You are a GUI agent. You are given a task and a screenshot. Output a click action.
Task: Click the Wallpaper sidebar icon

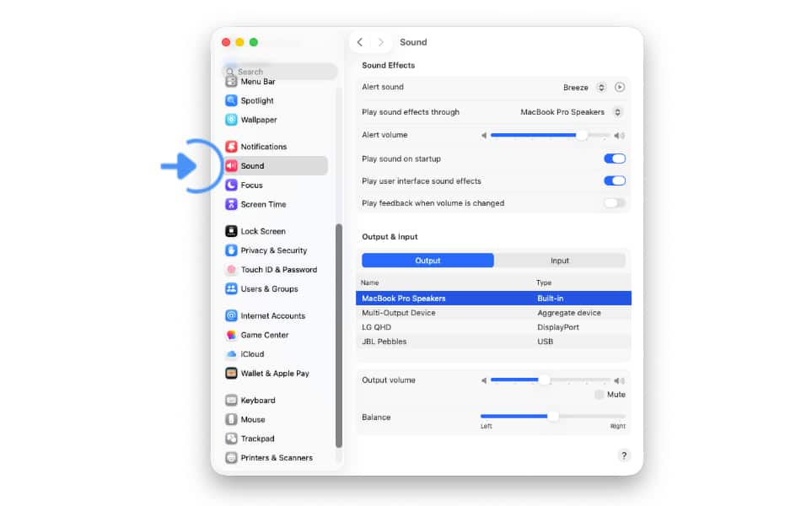(x=231, y=120)
